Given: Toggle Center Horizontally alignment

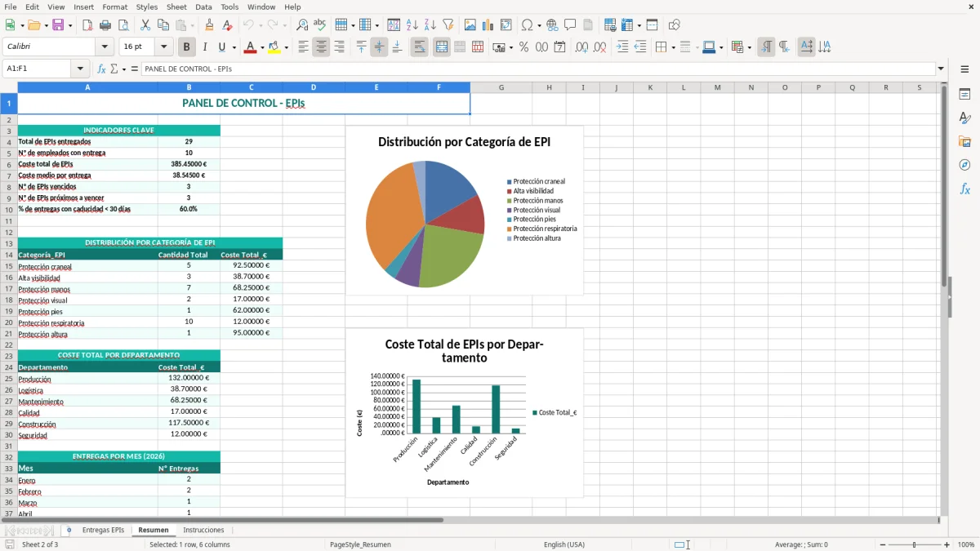Looking at the screenshot, I should [321, 47].
